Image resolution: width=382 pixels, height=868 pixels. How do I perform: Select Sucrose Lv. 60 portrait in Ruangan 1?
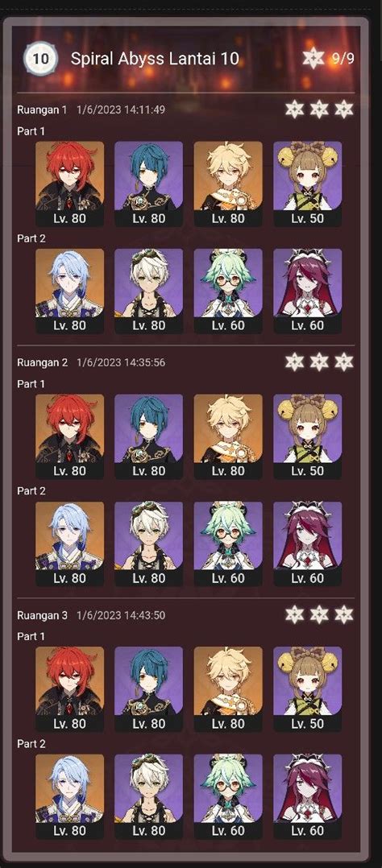(228, 291)
